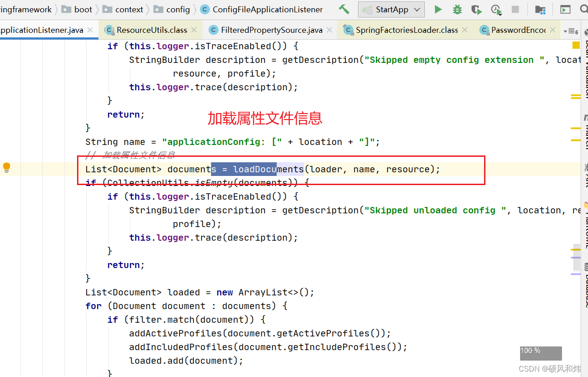Open Search Everywhere magnifier icon
588x377 pixels.
point(583,9)
